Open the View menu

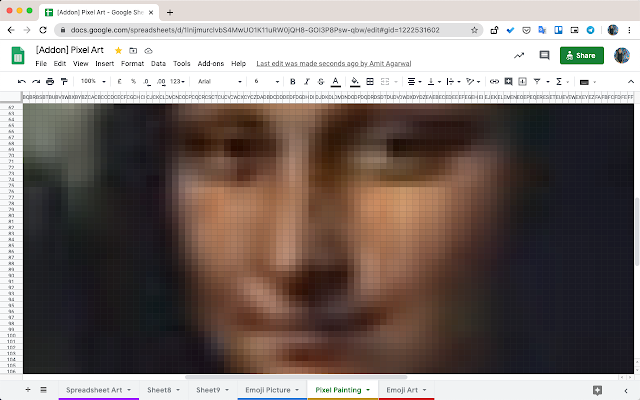click(x=80, y=64)
